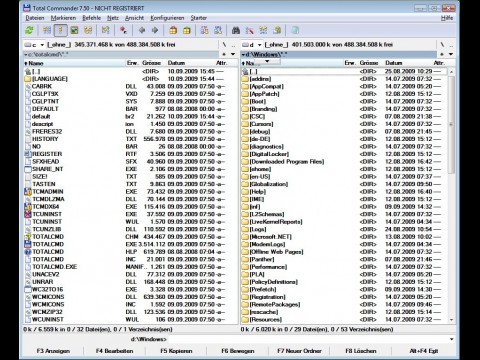Open left panel favorites star button
480x360 pixels.
point(224,54)
